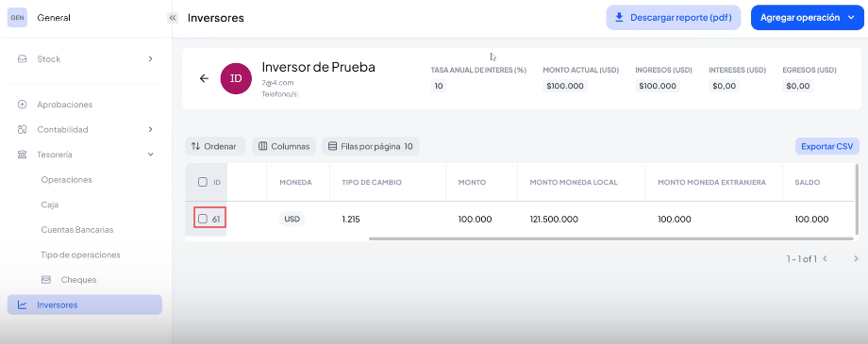Toggle the select-all checkbox in ID header
The height and width of the screenshot is (344, 868).
pyautogui.click(x=203, y=182)
